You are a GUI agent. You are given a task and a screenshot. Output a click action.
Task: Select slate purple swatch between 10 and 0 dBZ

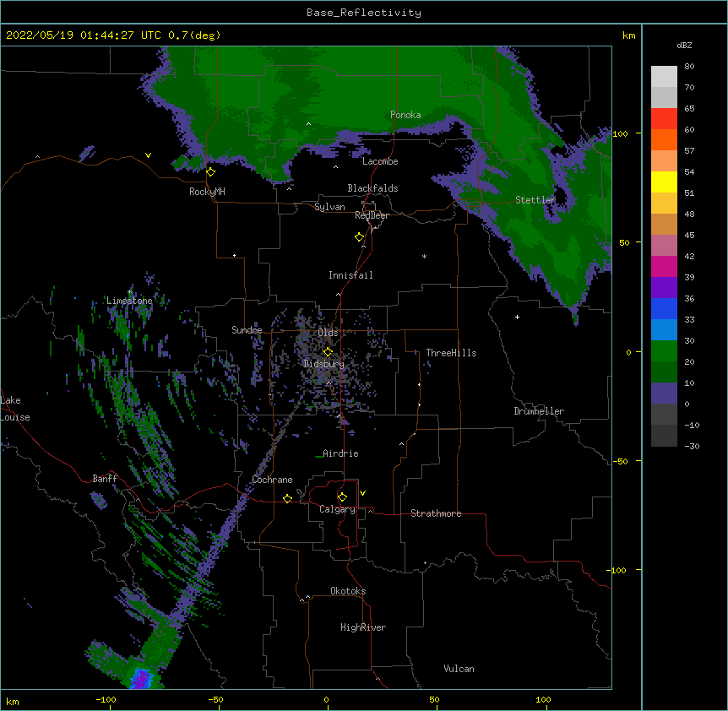click(x=664, y=393)
